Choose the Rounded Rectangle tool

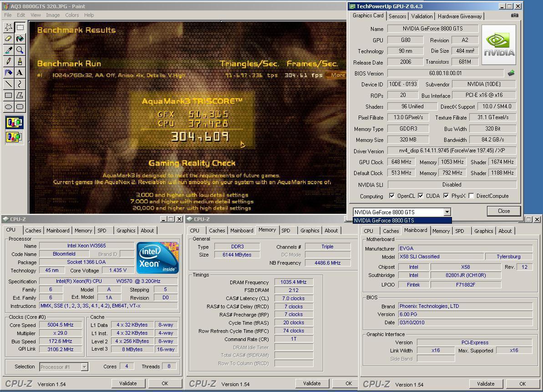20,107
